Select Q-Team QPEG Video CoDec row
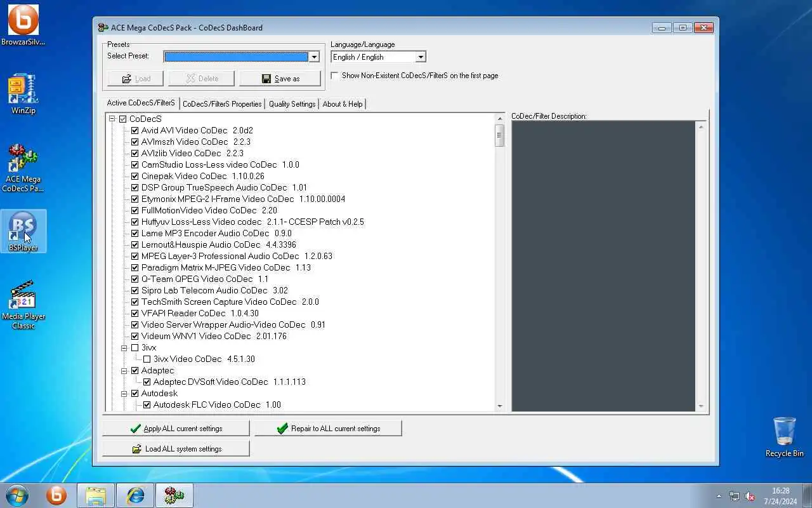Image resolution: width=812 pixels, height=508 pixels. tap(205, 279)
